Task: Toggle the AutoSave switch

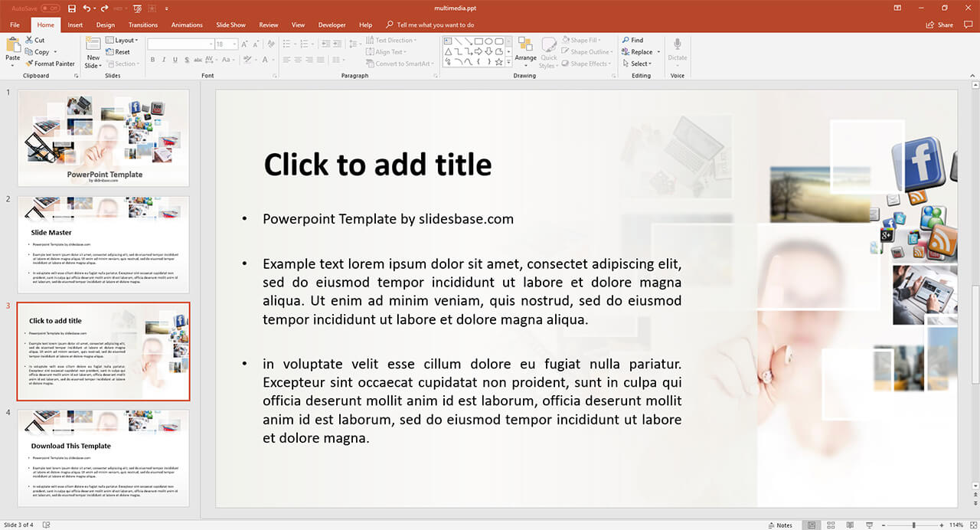Action: (51, 8)
